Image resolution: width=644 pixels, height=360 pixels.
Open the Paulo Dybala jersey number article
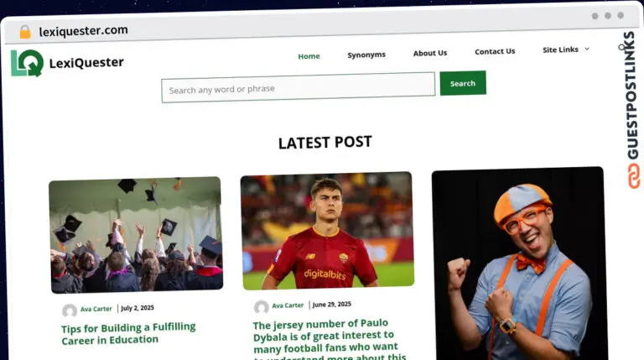[x=330, y=340]
